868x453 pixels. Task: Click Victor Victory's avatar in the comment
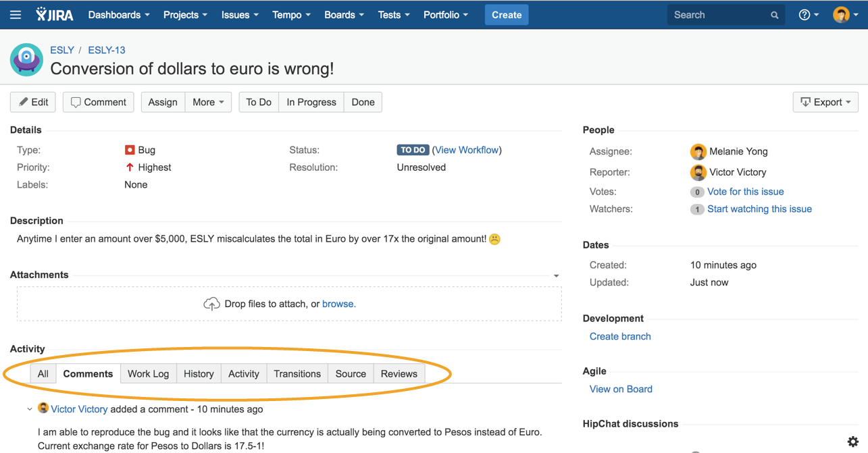(x=43, y=408)
